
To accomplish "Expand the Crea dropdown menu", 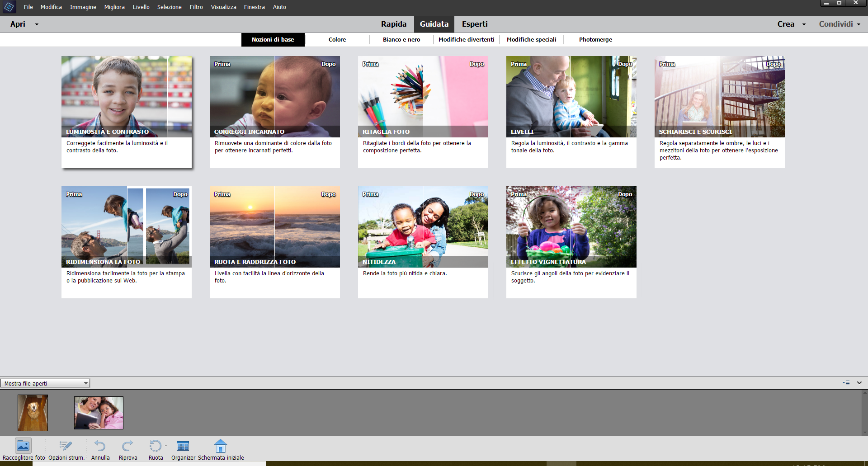I will coord(803,24).
